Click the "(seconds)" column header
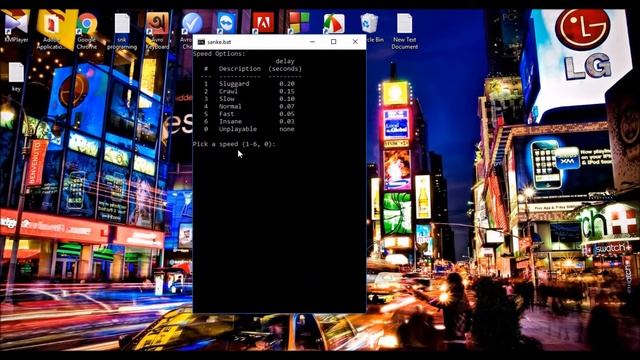This screenshot has width=640, height=360. pos(285,69)
